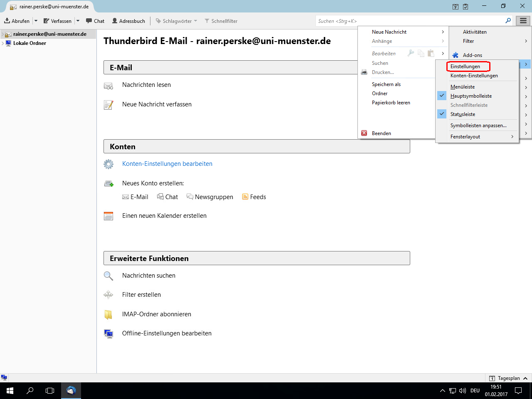The height and width of the screenshot is (399, 532).
Task: Click the Beenden red exit icon
Action: (364, 133)
